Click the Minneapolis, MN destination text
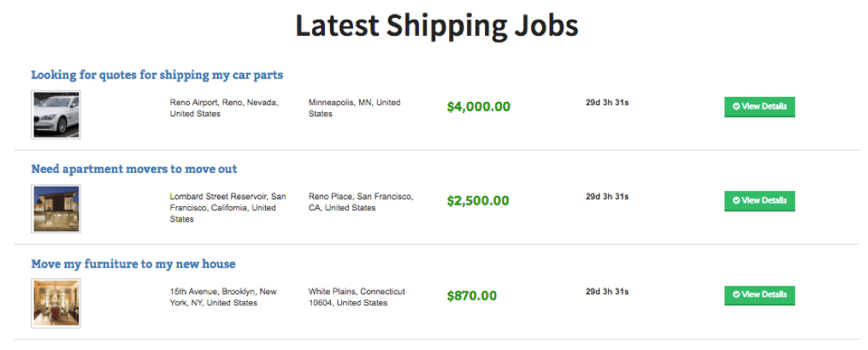 pos(355,108)
